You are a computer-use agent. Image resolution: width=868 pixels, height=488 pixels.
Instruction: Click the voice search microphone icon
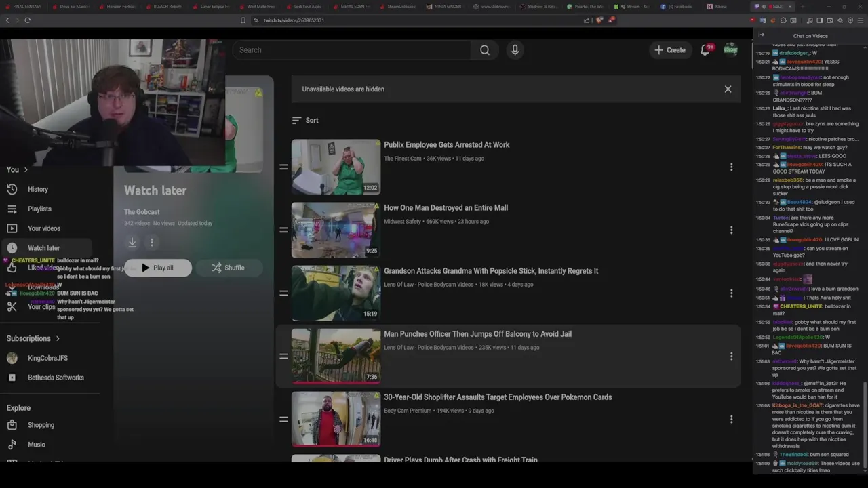tap(515, 50)
